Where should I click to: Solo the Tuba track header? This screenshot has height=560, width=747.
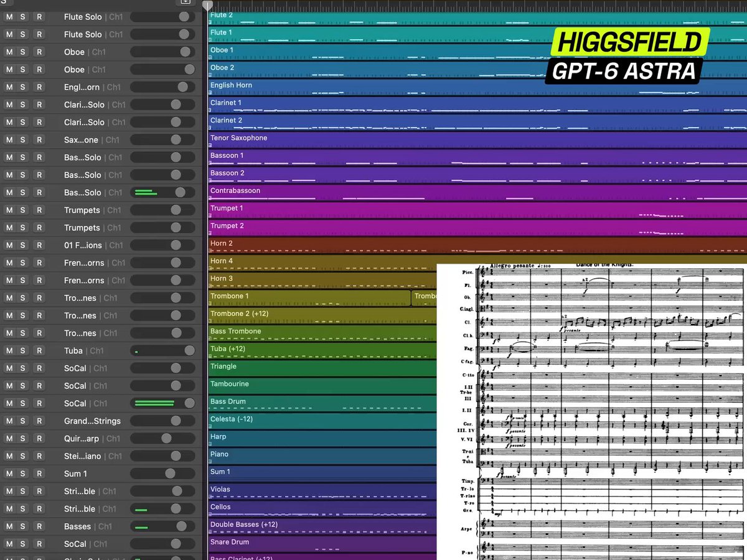coord(23,351)
